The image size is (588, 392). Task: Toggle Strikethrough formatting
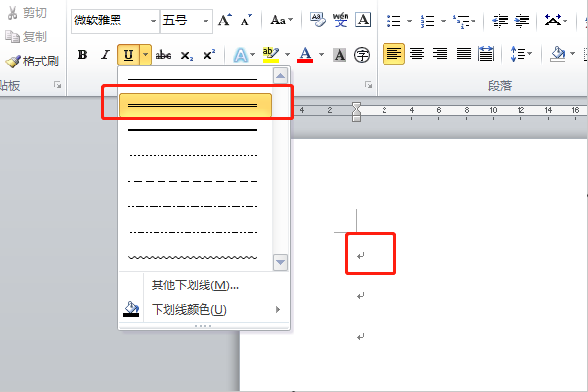[x=163, y=55]
